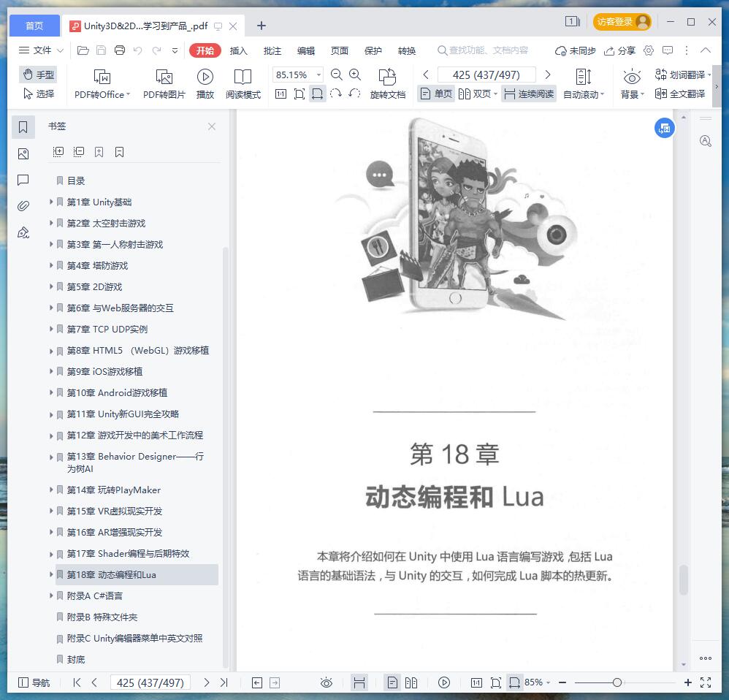Open 自动滚动 auto-scroll dropdown
The image size is (729, 700).
pyautogui.click(x=584, y=84)
